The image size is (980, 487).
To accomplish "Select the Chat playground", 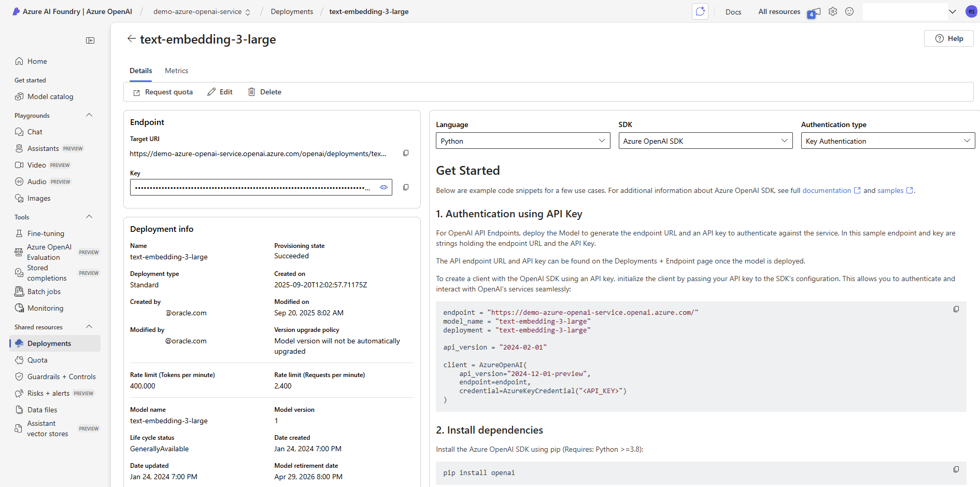I will 35,132.
